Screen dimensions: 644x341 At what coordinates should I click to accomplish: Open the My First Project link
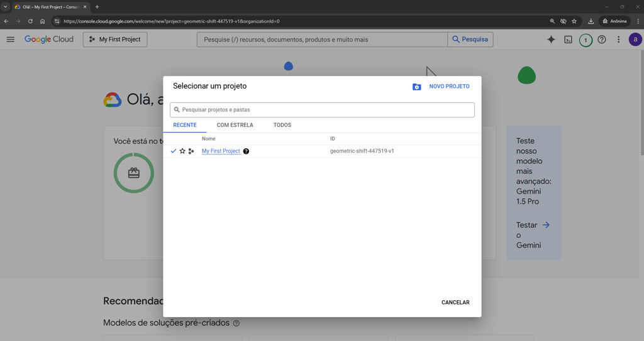coord(221,151)
